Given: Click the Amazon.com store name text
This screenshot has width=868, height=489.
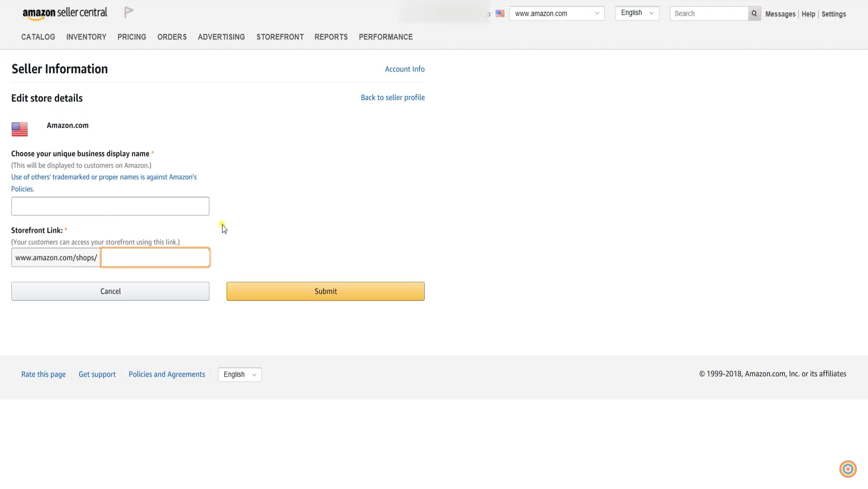Looking at the screenshot, I should pos(68,125).
